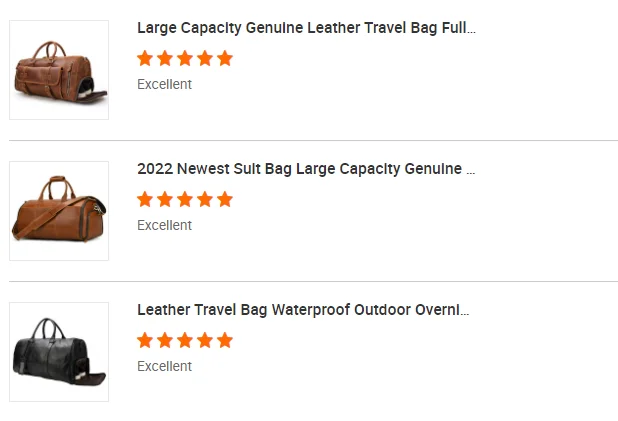Select third star of Leather Travel Bag Waterproof rating

(x=185, y=340)
